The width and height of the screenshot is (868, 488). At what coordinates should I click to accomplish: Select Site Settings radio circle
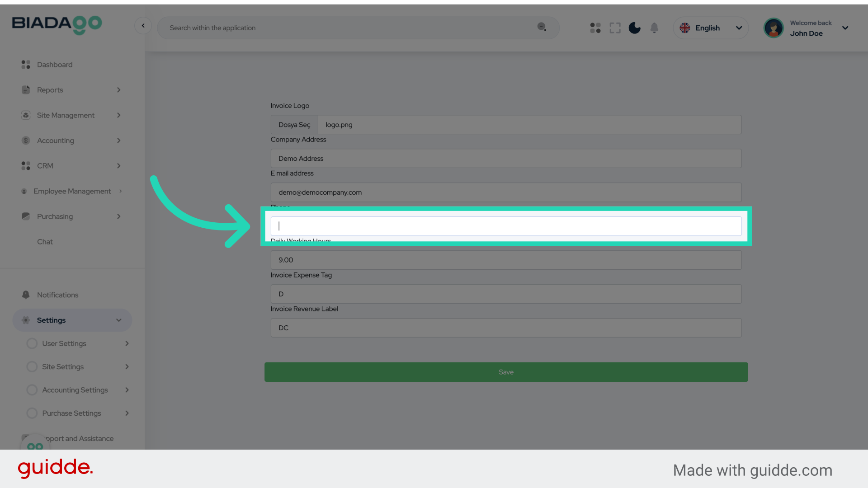[x=32, y=367]
